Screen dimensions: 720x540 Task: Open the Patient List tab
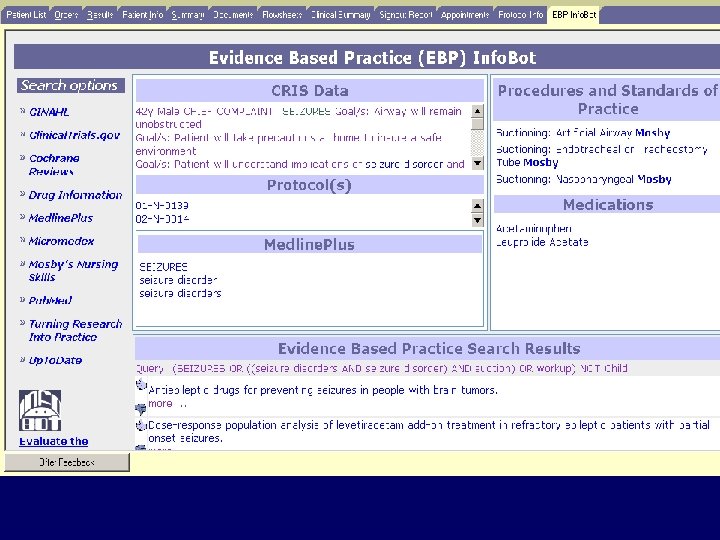coord(26,15)
